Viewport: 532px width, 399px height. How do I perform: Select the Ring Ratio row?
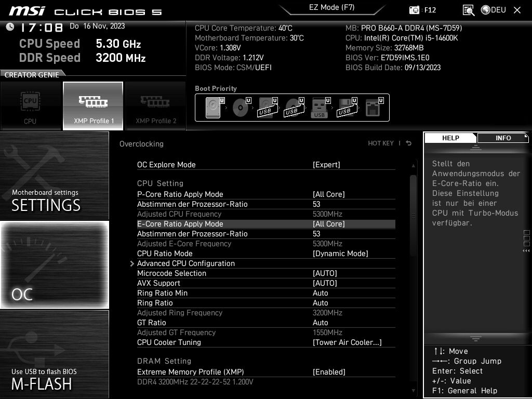pos(266,303)
